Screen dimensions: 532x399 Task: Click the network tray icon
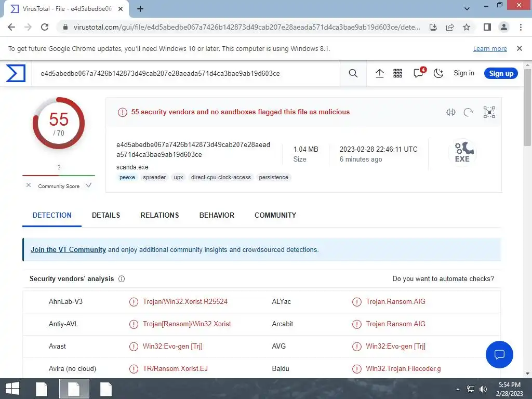(471, 389)
